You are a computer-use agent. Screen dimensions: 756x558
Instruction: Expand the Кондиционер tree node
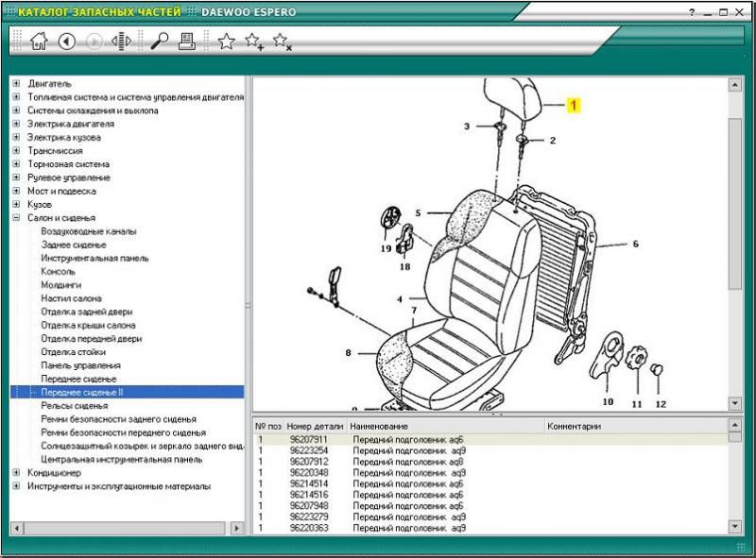pos(16,473)
